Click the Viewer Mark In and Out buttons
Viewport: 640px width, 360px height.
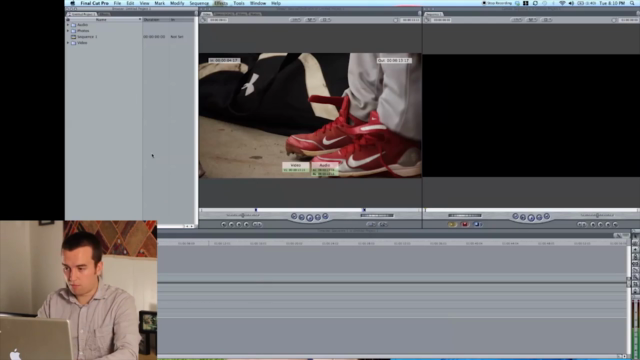(x=257, y=224)
